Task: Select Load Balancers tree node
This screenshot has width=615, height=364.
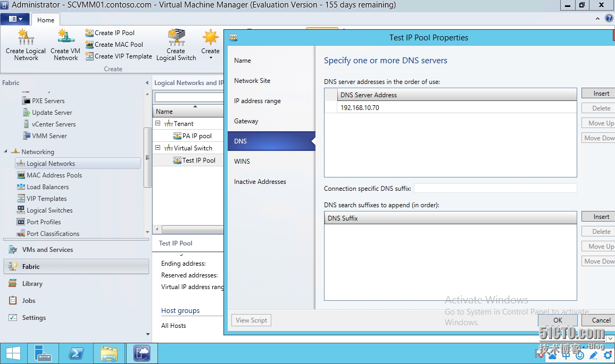Action: [x=43, y=187]
